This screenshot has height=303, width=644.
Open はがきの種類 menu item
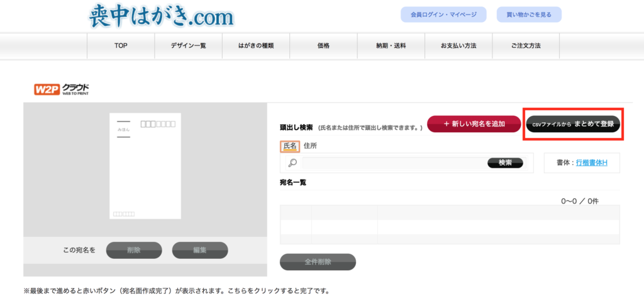point(256,46)
